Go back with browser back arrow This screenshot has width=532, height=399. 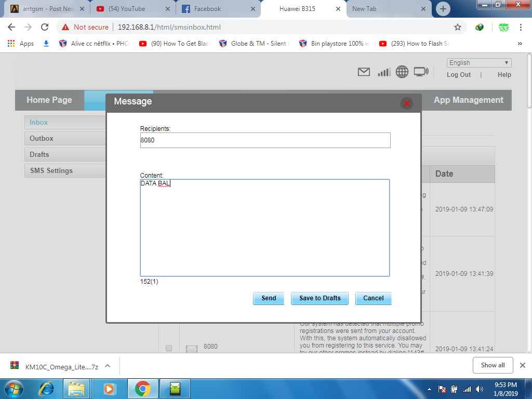point(11,27)
